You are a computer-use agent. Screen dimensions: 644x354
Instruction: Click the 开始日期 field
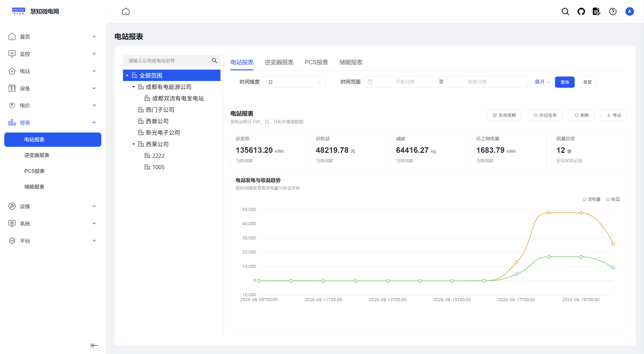405,82
